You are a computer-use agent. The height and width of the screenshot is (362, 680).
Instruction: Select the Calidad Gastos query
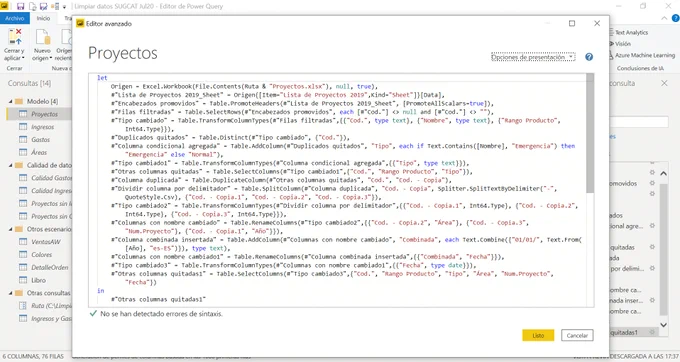pos(51,178)
